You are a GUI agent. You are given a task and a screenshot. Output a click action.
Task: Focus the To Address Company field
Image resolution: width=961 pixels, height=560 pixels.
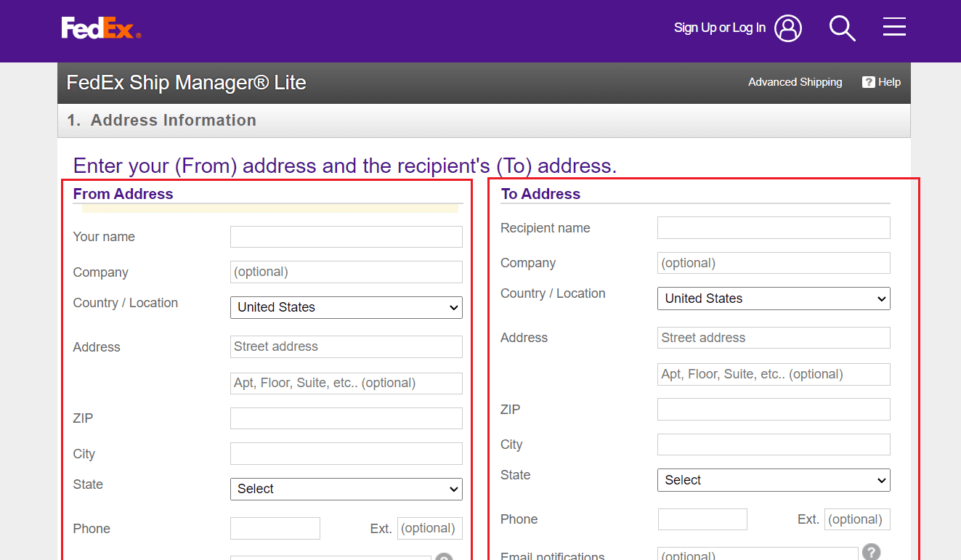click(774, 263)
